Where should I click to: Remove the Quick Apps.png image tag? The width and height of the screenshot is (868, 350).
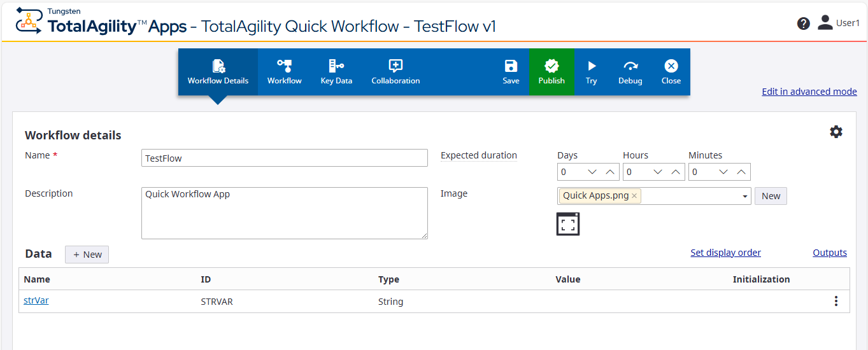pos(634,196)
